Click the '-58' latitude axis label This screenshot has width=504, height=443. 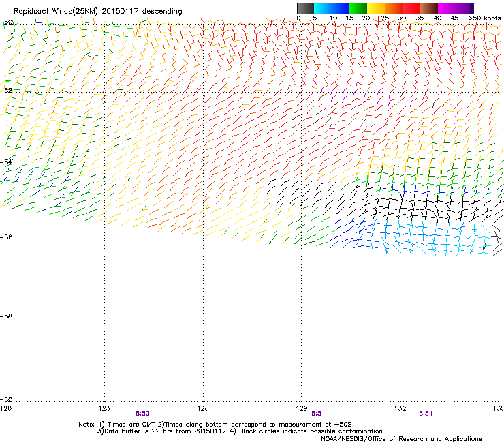[6, 316]
